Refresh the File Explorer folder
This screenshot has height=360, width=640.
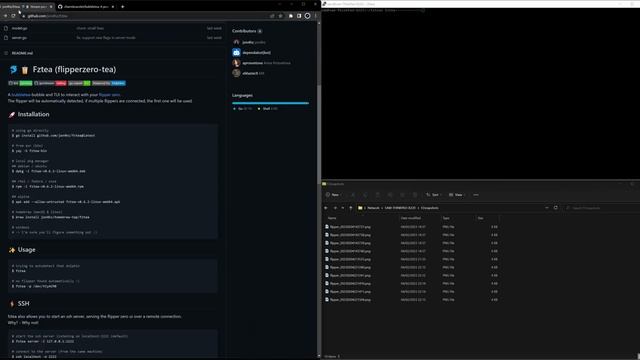pyautogui.click(x=556, y=208)
